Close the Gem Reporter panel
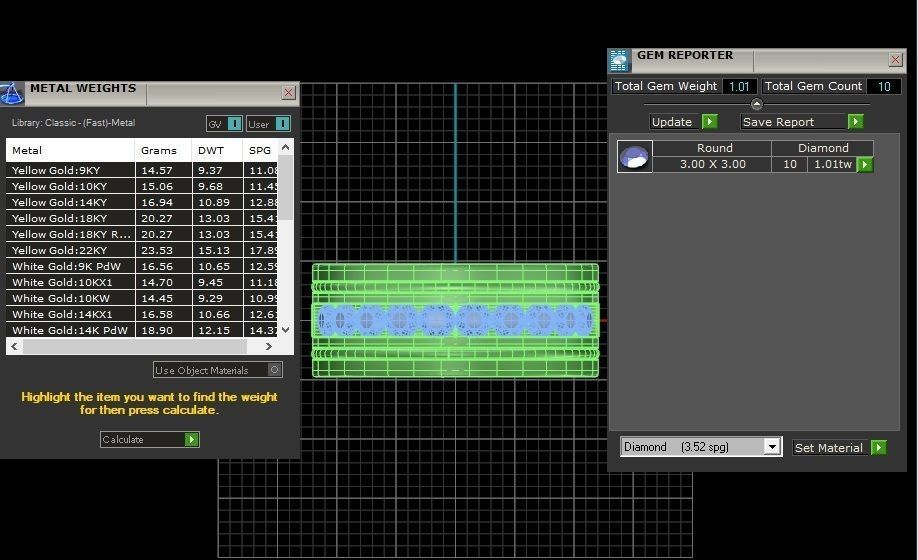Viewport: 918px width, 560px height. pos(896,59)
